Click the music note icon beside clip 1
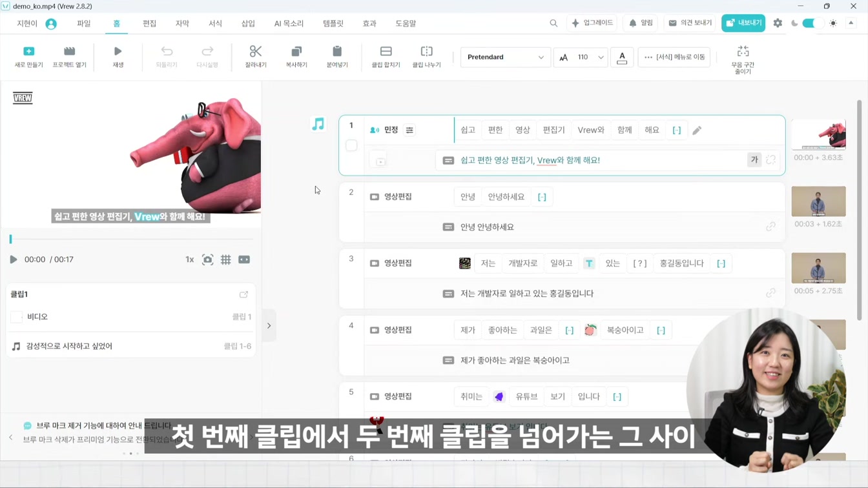Screen dimensions: 868x488 (x=318, y=124)
